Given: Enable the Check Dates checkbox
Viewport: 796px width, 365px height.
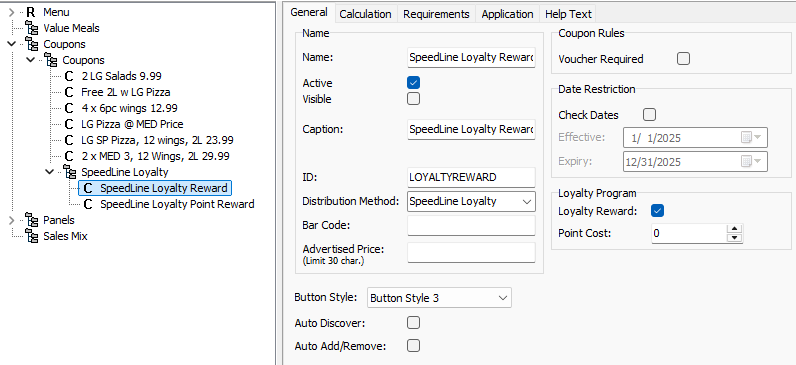Looking at the screenshot, I should [x=649, y=114].
